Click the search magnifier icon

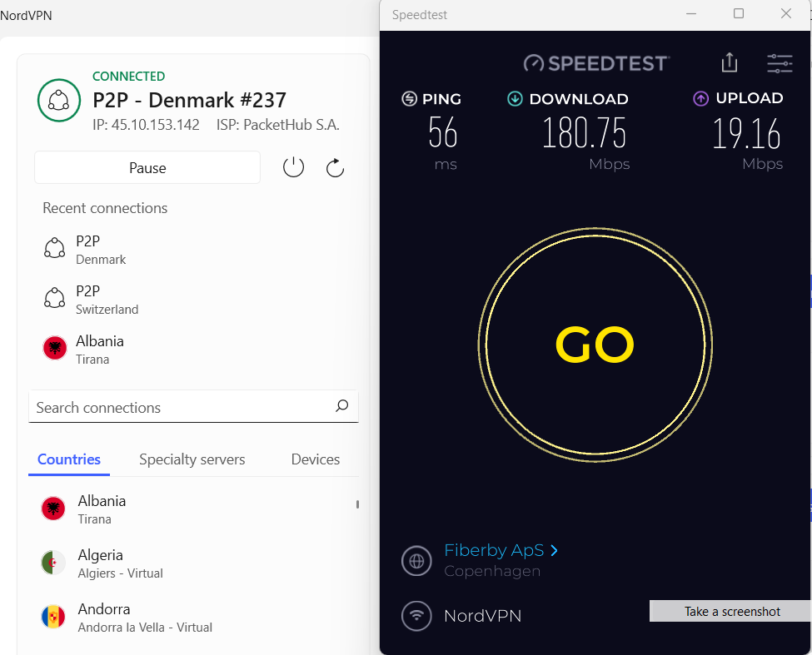click(x=341, y=405)
